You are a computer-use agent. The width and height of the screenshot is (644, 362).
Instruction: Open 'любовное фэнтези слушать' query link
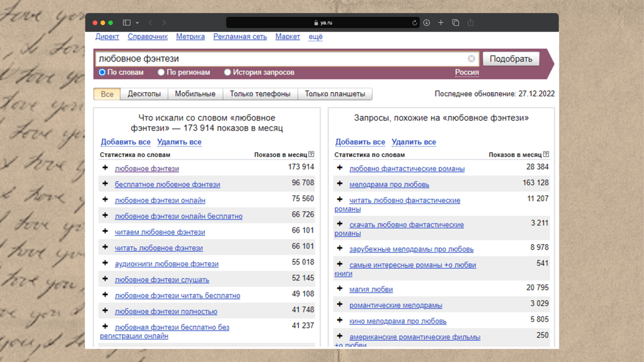pos(162,280)
